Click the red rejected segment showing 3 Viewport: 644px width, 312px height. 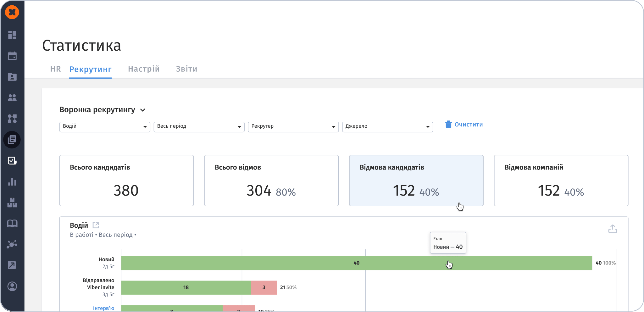(264, 287)
